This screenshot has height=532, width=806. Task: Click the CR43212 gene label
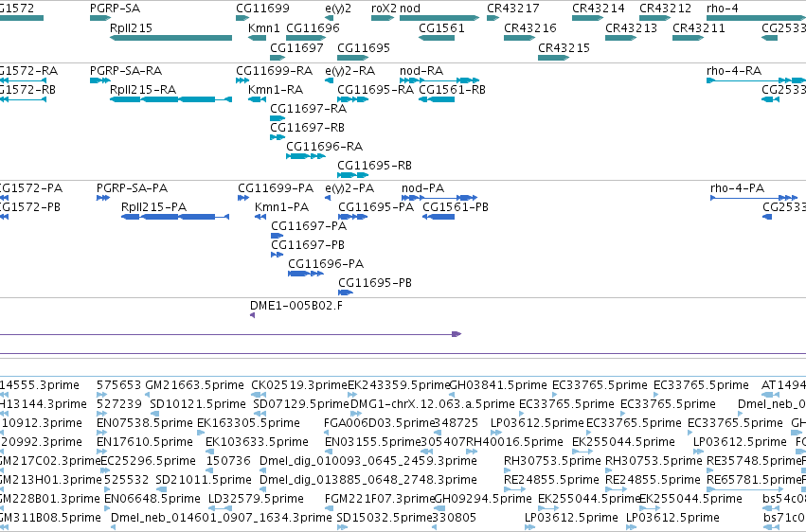(666, 9)
